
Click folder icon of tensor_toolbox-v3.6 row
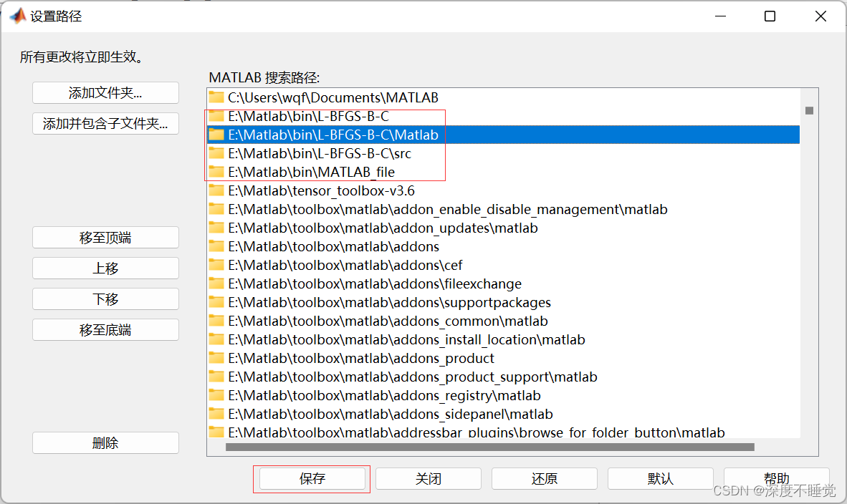(x=216, y=190)
